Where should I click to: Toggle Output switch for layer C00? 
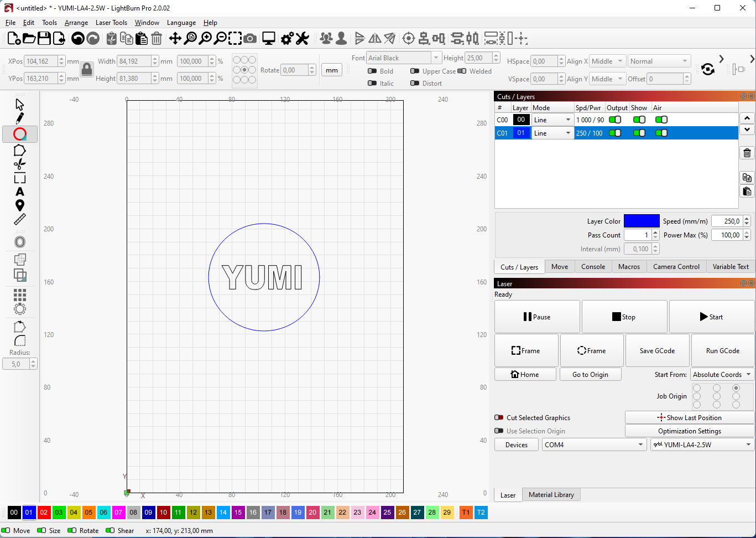tap(615, 120)
